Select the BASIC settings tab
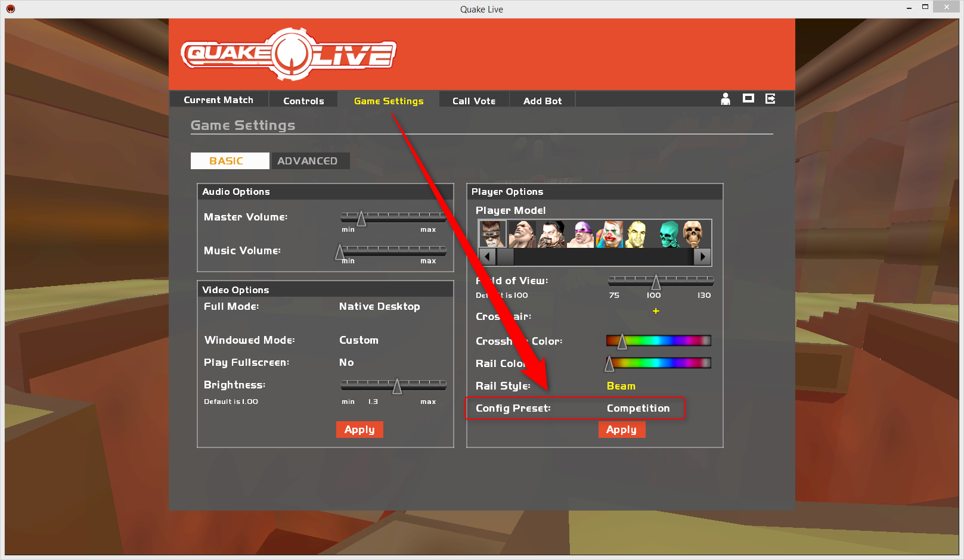964x560 pixels. [x=230, y=161]
